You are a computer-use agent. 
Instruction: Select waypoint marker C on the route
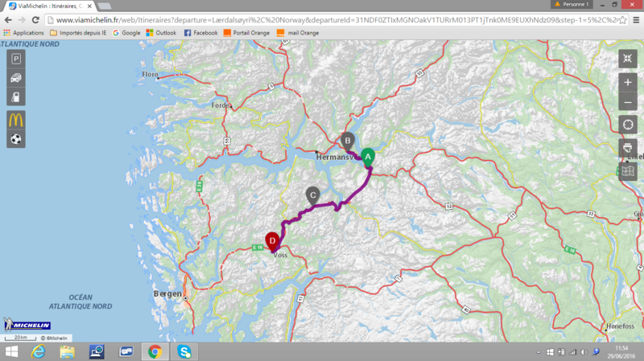[312, 194]
